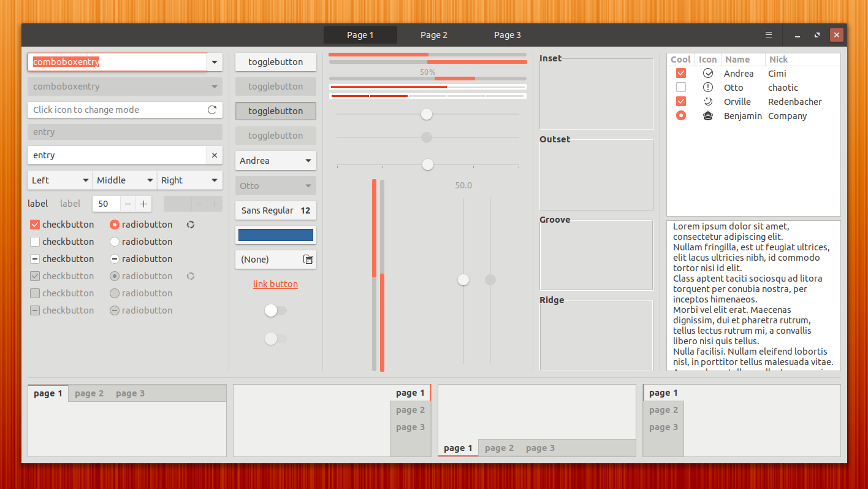Open the Middle dropdown
The image size is (868, 489).
pyautogui.click(x=125, y=180)
